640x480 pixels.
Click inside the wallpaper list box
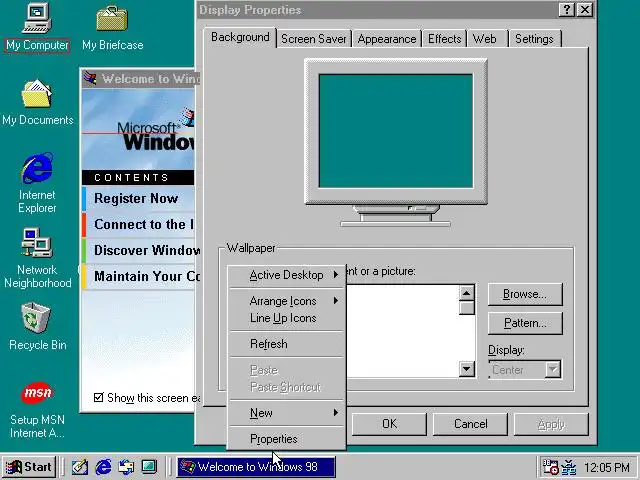point(402,331)
